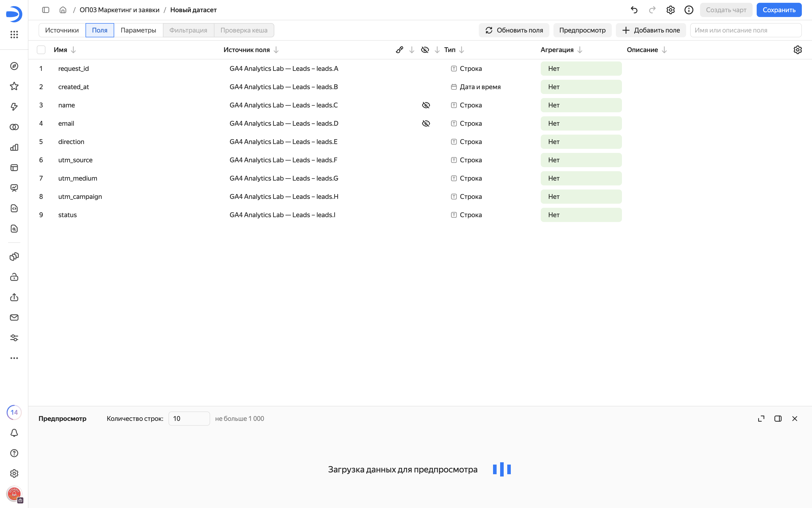This screenshot has height=508, width=812.
Task: Close the preview panel
Action: click(x=795, y=419)
